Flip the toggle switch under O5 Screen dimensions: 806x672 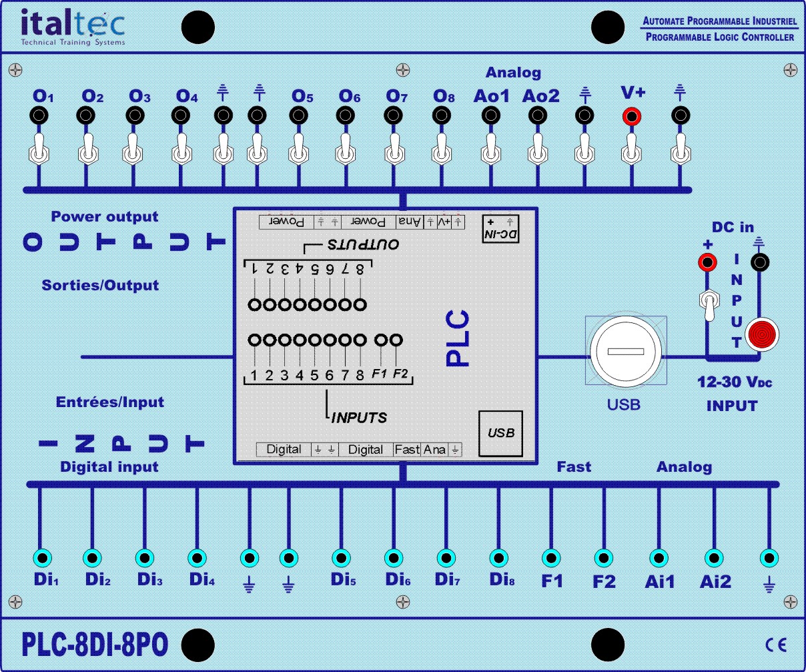coord(298,151)
